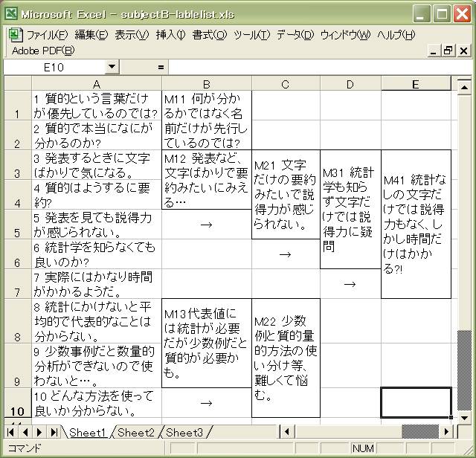Open the 編集(E) menu
The width and height of the screenshot is (476, 458).
(x=91, y=35)
